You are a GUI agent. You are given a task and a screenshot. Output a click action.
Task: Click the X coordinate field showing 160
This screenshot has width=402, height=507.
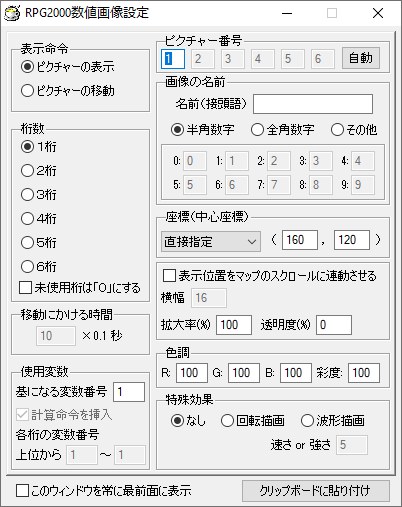(300, 240)
